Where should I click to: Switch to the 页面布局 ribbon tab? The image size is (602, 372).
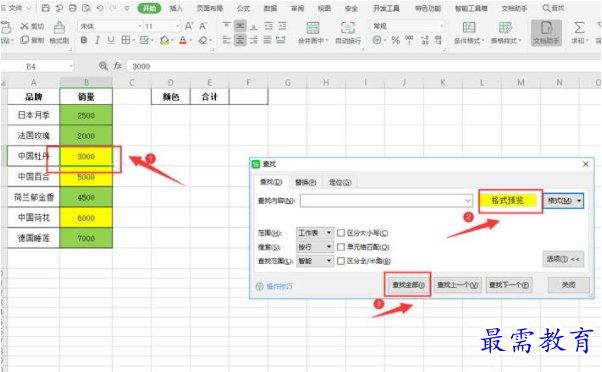tap(210, 8)
